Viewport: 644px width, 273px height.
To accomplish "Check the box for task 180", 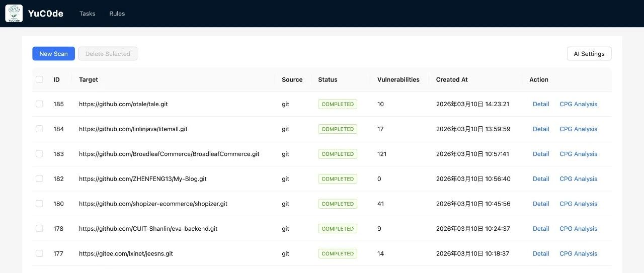I will coord(39,204).
